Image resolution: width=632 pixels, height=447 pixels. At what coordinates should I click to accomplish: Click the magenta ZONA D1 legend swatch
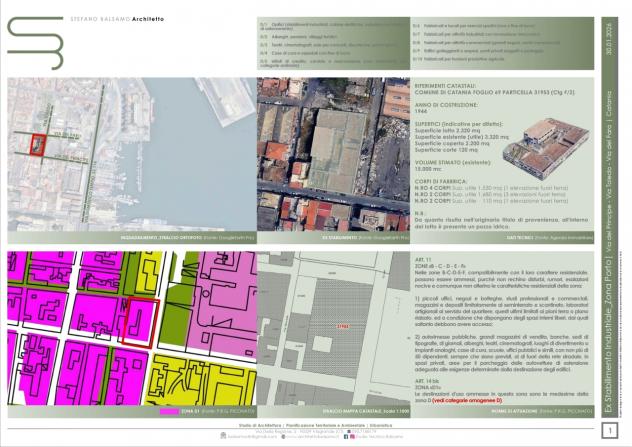[169, 412]
